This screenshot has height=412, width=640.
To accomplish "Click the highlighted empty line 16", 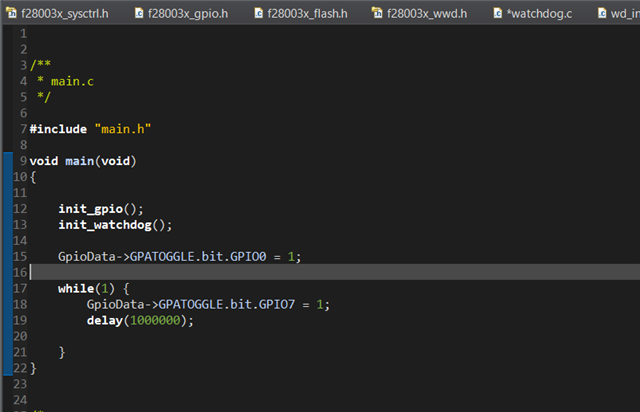I will tap(300, 272).
